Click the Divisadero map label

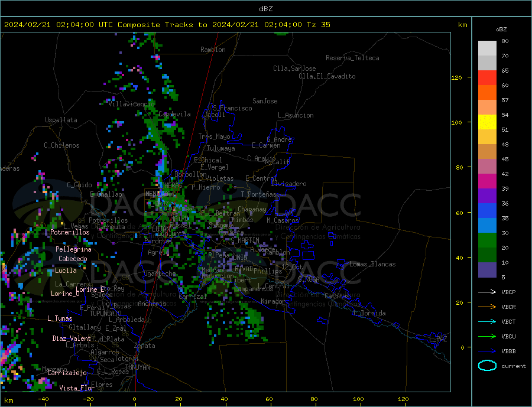[288, 184]
